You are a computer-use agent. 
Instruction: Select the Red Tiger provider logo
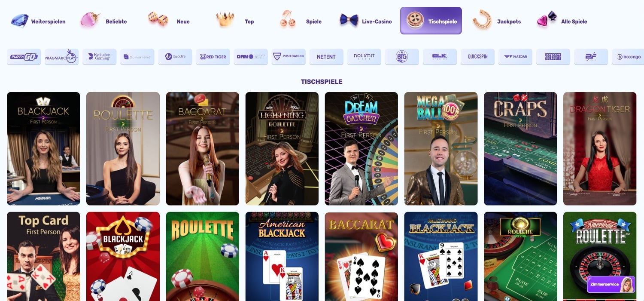click(213, 57)
